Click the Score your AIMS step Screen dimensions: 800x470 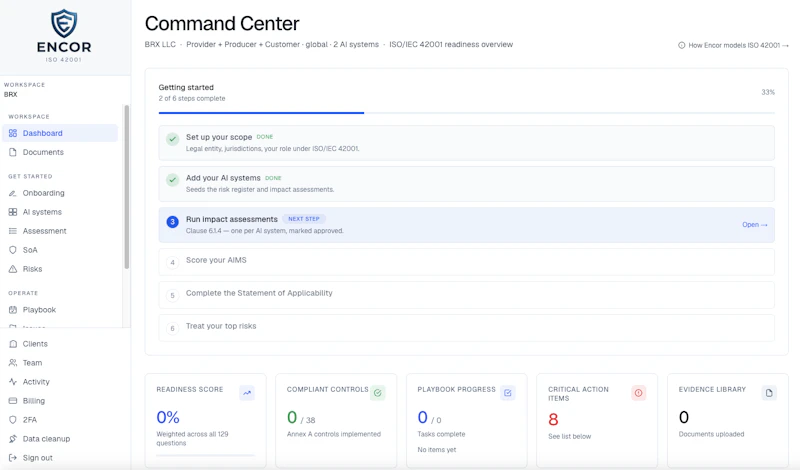[x=466, y=262]
